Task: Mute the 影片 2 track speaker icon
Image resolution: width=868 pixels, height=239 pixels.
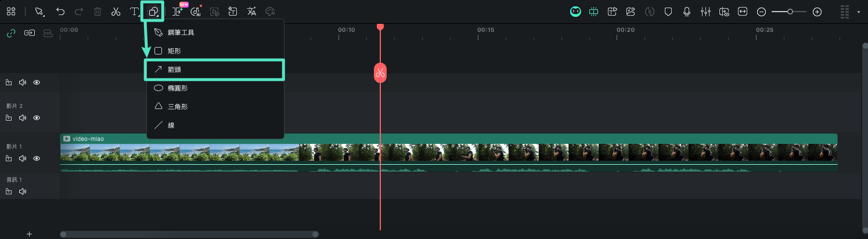Action: click(23, 118)
